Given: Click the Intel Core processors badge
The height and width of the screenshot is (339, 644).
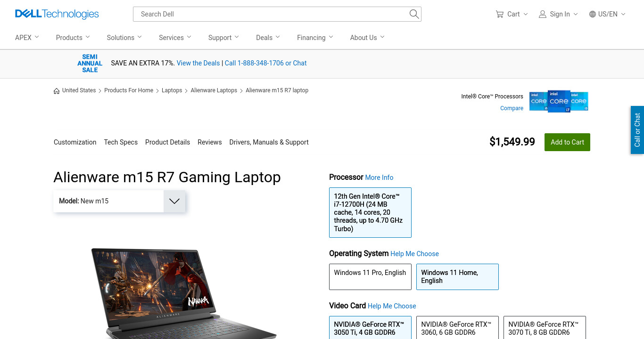Looking at the screenshot, I should point(559,101).
